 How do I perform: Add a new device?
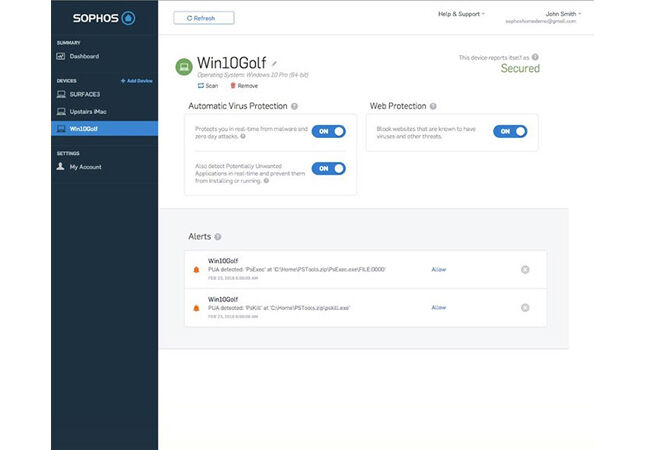pyautogui.click(x=136, y=81)
